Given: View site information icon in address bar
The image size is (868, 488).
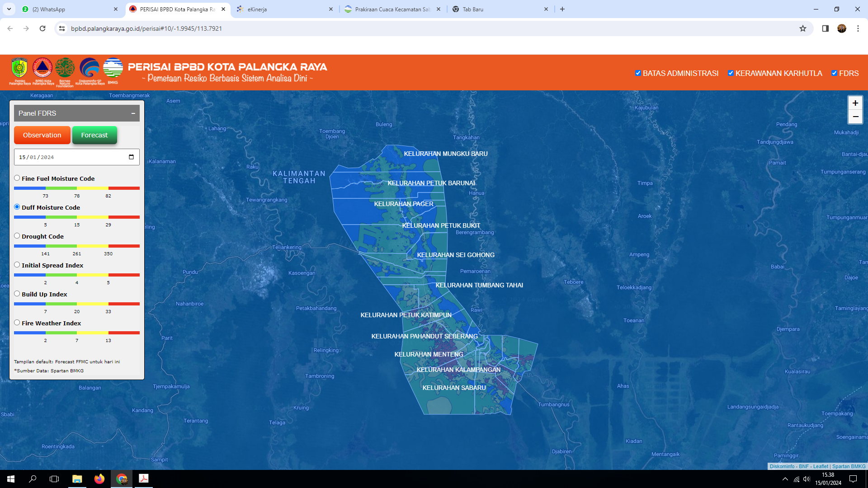Looking at the screenshot, I should coord(62,28).
